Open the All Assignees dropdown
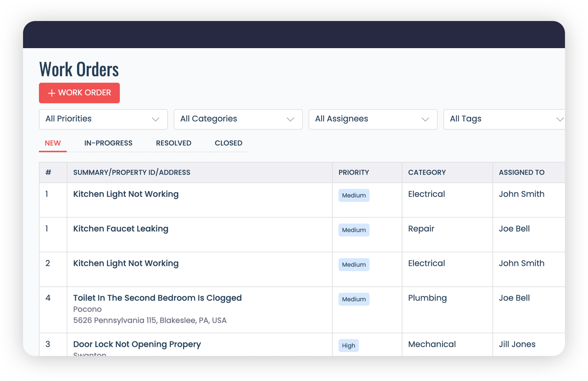The width and height of the screenshot is (588, 381). [373, 119]
